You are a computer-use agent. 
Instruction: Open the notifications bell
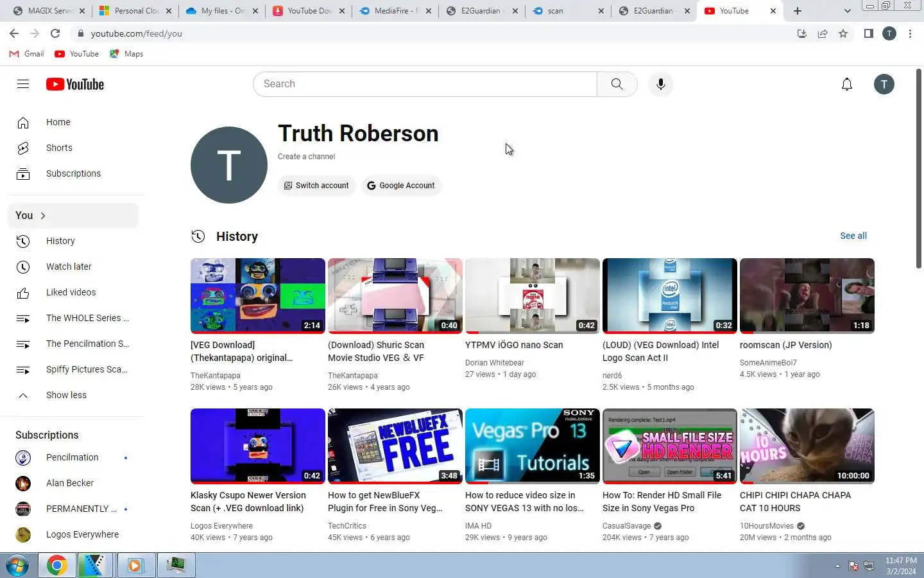[x=847, y=84]
